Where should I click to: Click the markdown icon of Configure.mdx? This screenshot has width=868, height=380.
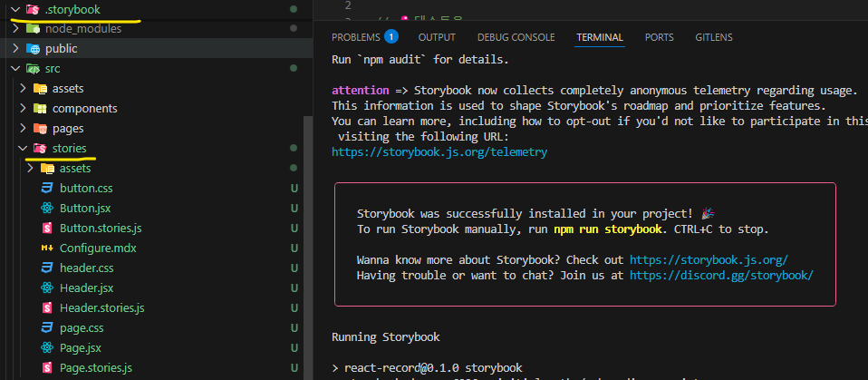(x=47, y=248)
